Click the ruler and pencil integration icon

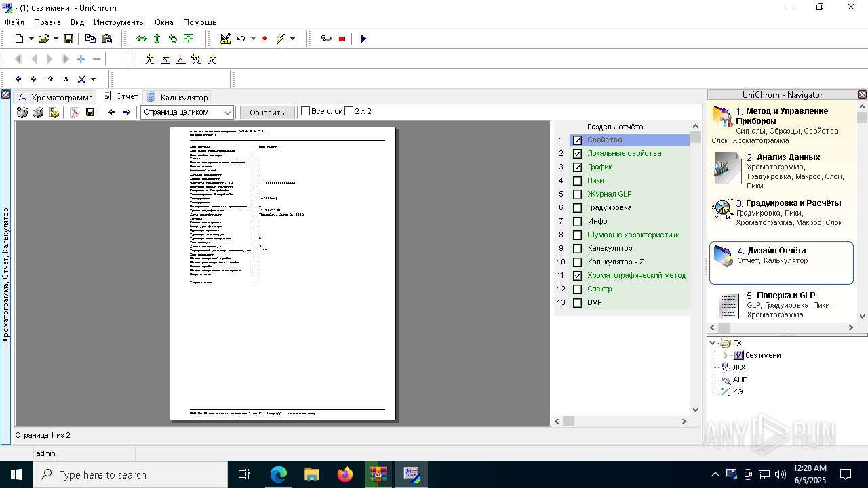tap(225, 39)
